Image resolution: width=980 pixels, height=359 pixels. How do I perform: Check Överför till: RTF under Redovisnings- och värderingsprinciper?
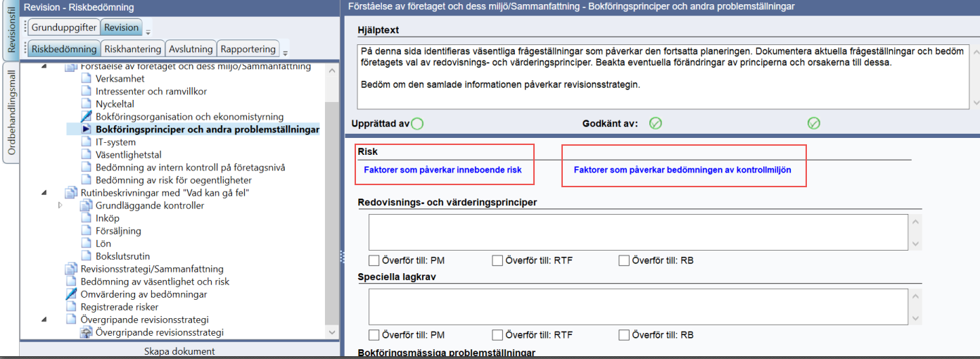tap(497, 260)
